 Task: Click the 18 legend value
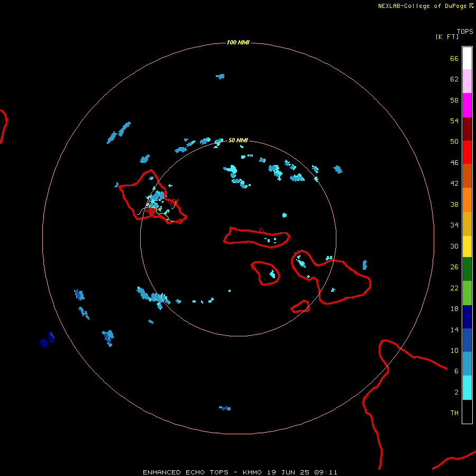[x=454, y=309]
